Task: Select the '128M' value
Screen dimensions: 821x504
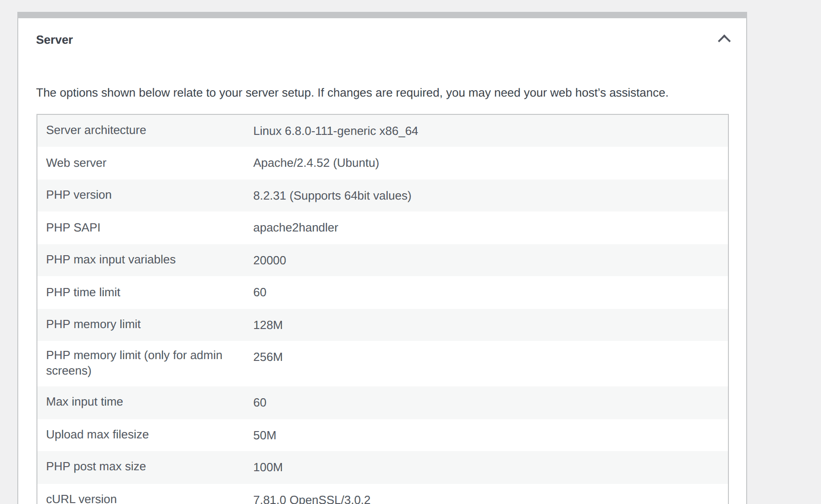Action: 268,325
